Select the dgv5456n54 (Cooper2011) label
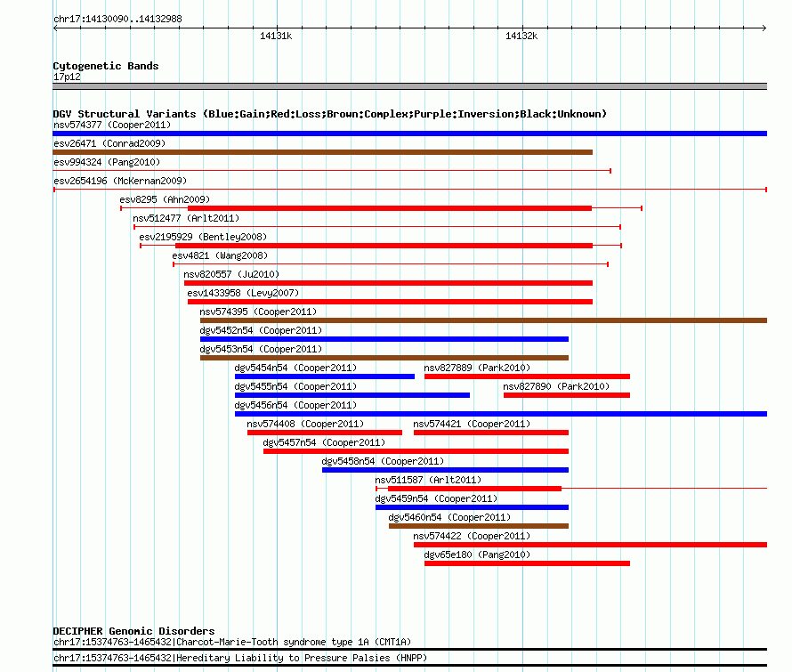Screen dimensions: 792x672 [295, 405]
